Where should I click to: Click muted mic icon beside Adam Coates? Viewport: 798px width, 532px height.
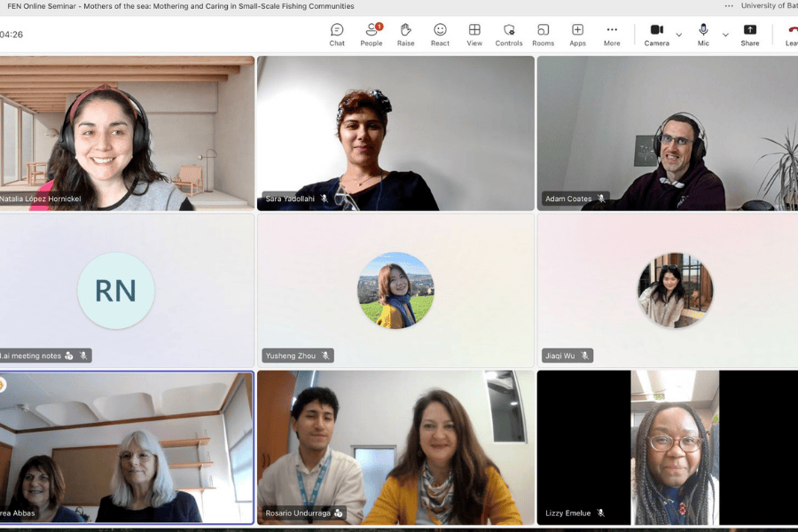point(601,199)
